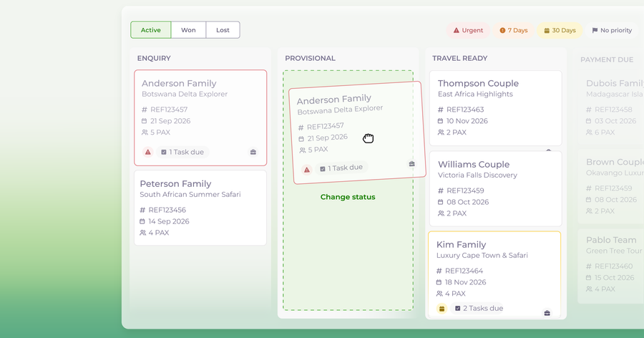
Task: Filter by 30 Days priority
Action: 560,30
